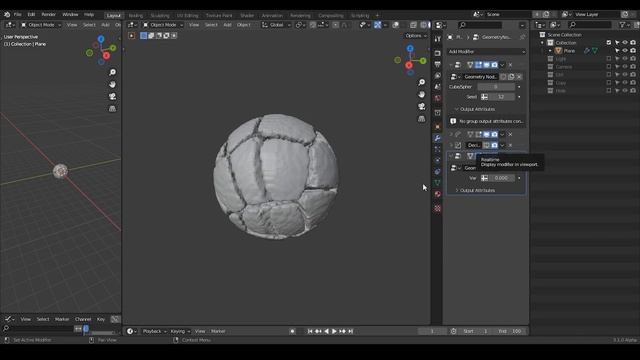Toggle Collection eye visibility in outliner
This screenshot has height=360, width=640.
[x=625, y=42]
